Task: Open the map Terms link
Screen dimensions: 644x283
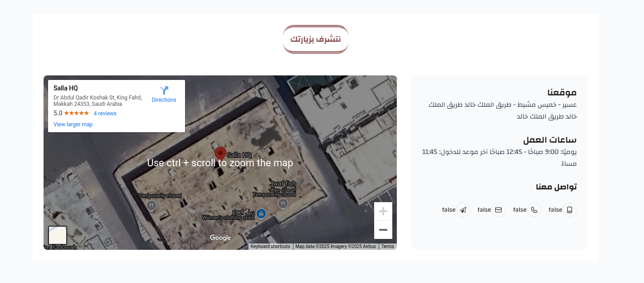Action: [x=388, y=247]
